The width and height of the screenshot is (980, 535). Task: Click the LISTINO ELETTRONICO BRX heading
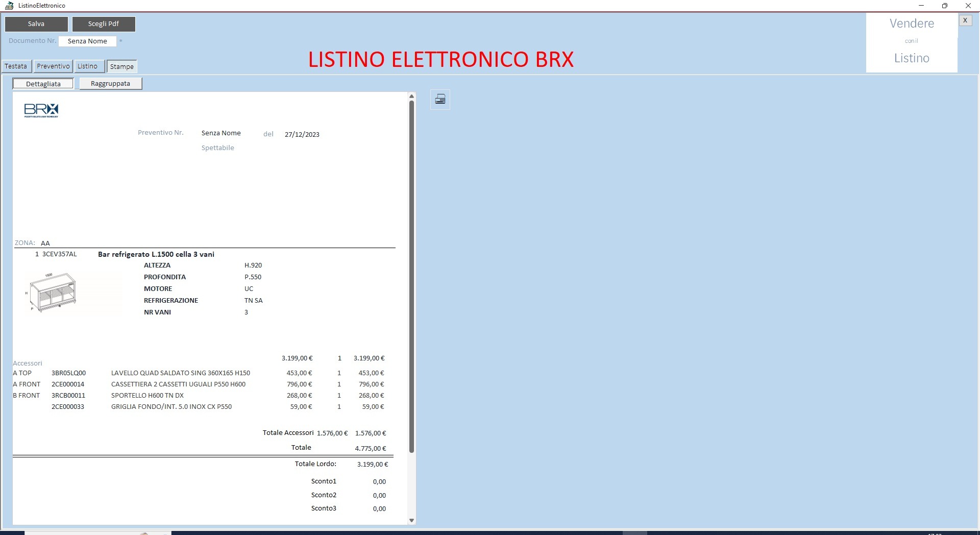[x=441, y=59]
